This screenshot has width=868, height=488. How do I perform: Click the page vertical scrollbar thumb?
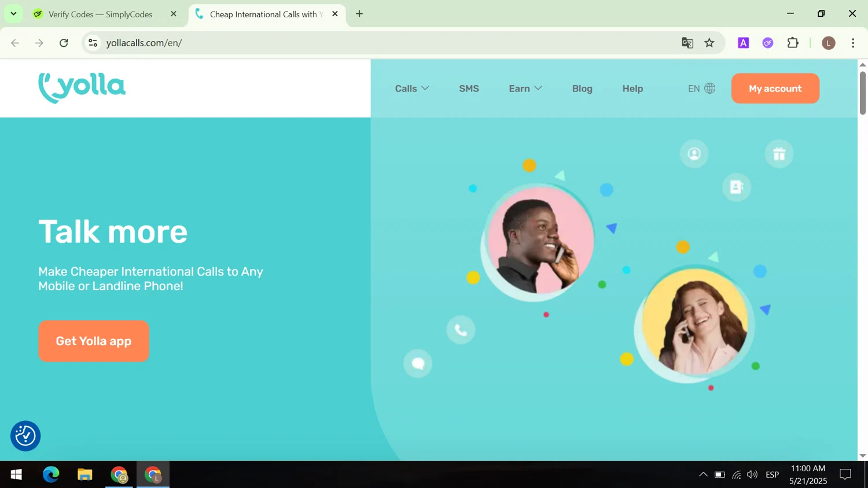pos(863,93)
